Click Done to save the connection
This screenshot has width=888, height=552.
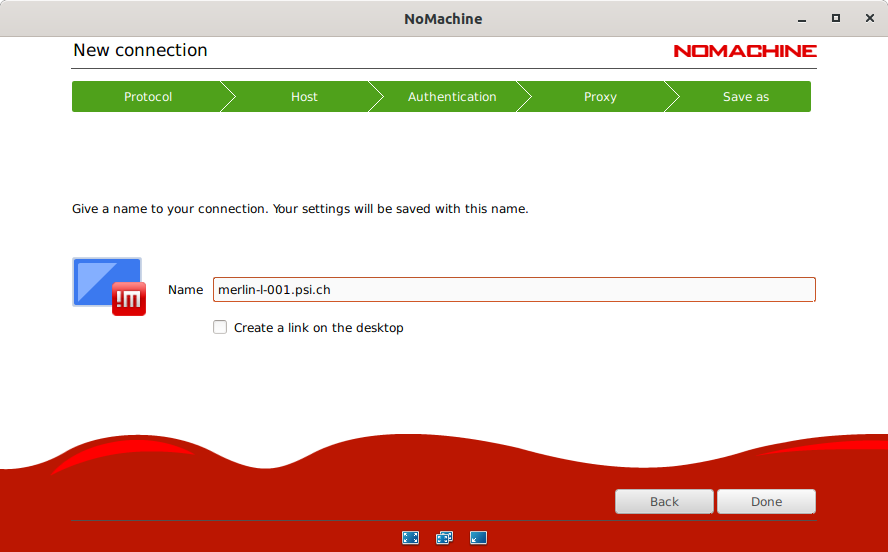click(766, 502)
